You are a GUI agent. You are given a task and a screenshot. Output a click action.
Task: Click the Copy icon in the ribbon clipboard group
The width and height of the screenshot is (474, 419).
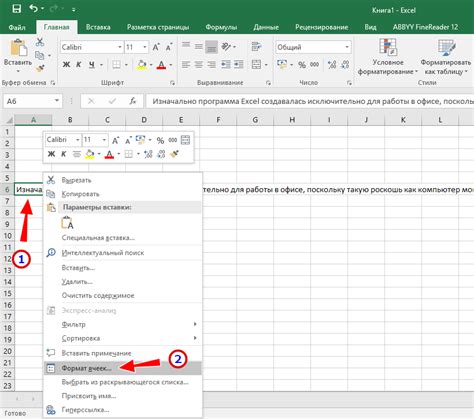pyautogui.click(x=40, y=55)
